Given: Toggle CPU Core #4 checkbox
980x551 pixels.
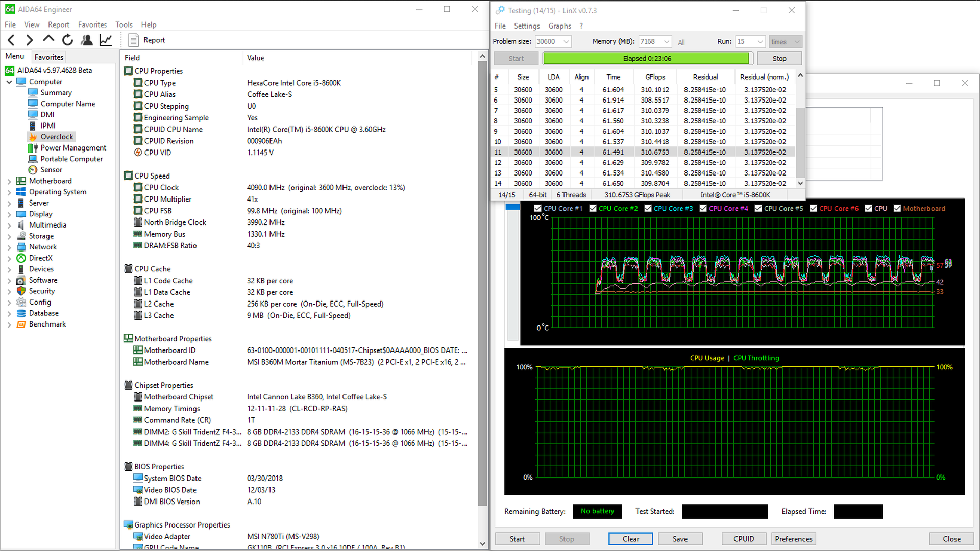Looking at the screenshot, I should click(x=703, y=208).
